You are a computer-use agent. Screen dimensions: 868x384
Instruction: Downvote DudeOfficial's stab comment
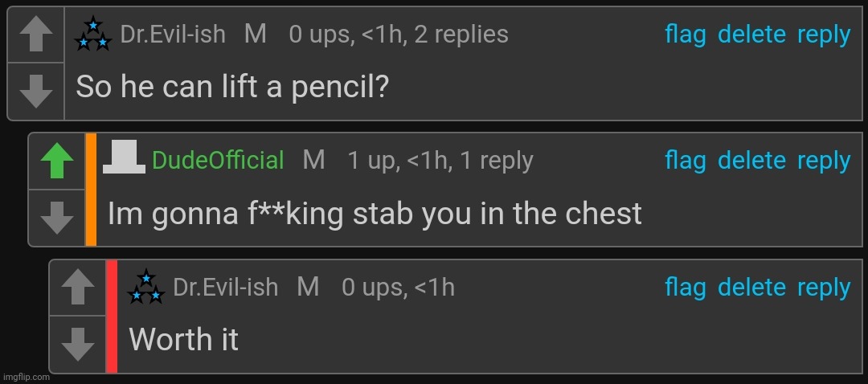(57, 218)
